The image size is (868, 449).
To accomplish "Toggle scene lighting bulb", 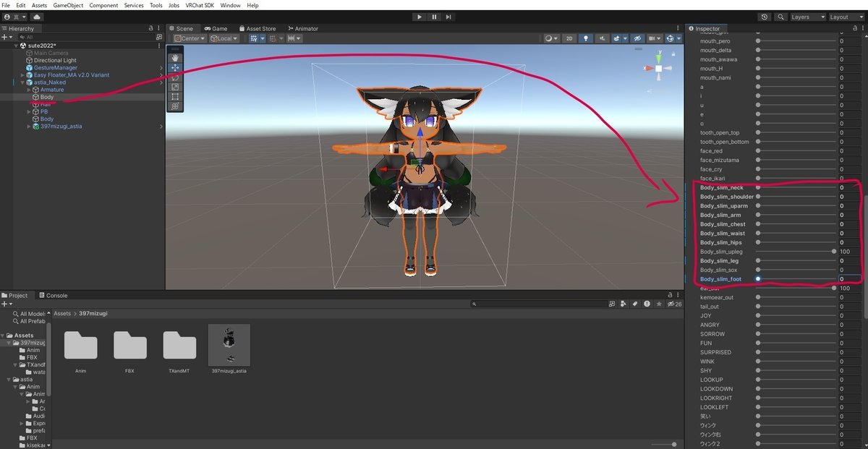I will (x=586, y=38).
